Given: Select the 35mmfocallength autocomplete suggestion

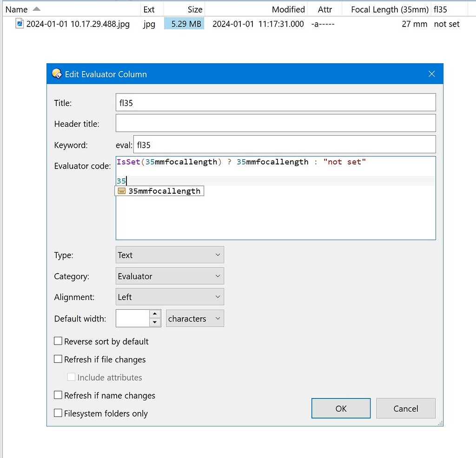Looking at the screenshot, I should coord(163,190).
